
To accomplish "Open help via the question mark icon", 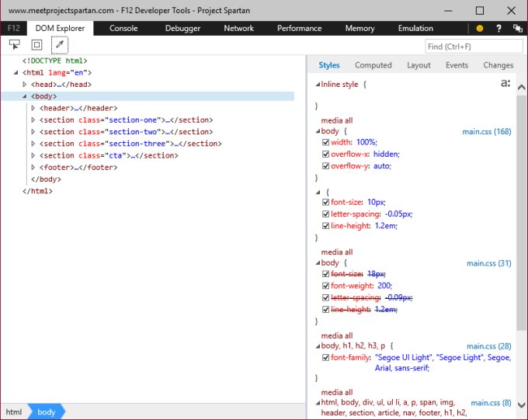I will click(498, 28).
